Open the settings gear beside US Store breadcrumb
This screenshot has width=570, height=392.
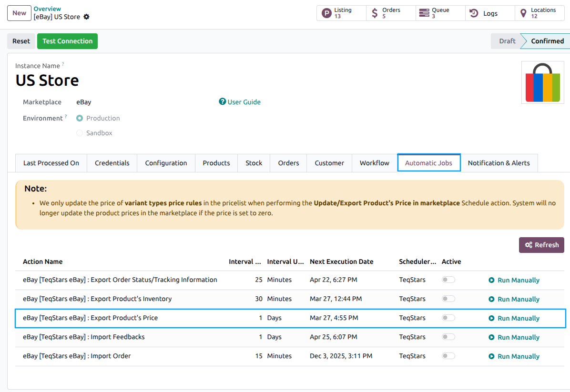[x=86, y=17]
